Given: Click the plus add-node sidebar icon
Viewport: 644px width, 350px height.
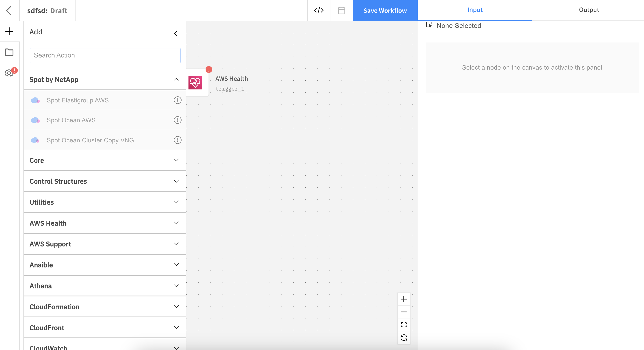Looking at the screenshot, I should [9, 32].
